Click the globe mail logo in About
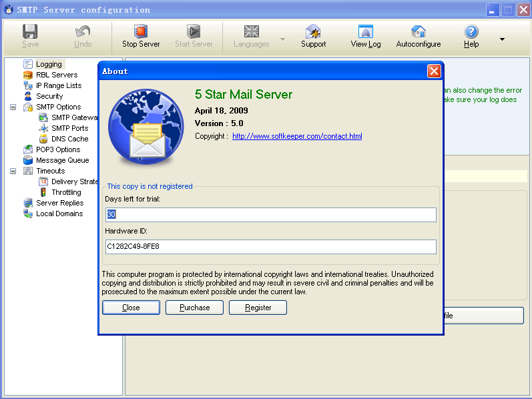This screenshot has width=532, height=399. click(146, 127)
